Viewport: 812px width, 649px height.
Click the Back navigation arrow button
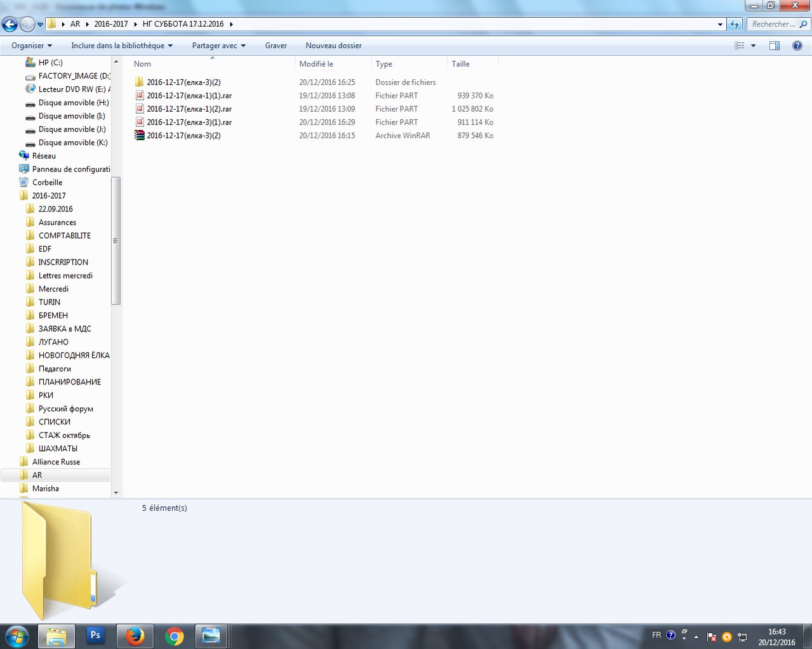click(10, 25)
